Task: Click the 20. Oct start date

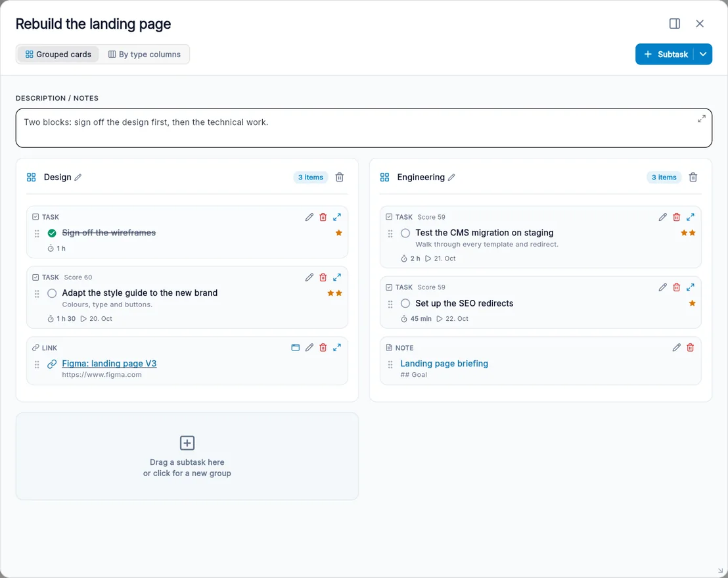Action: click(97, 319)
